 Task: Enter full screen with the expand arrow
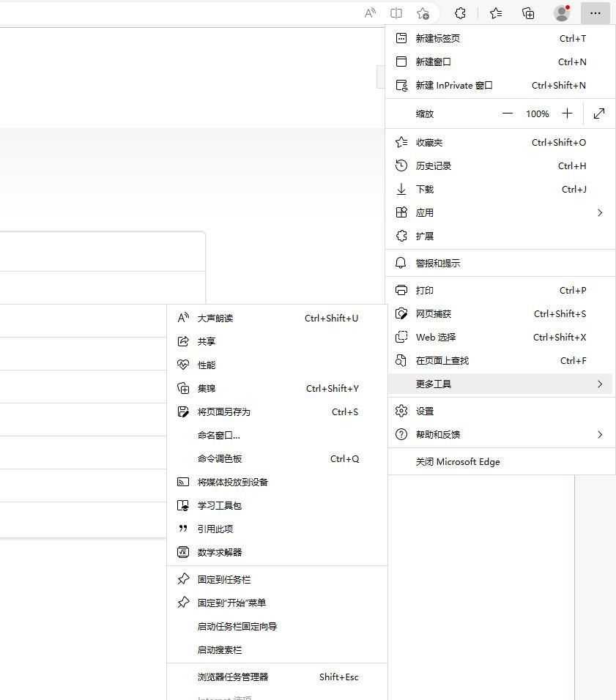(599, 113)
